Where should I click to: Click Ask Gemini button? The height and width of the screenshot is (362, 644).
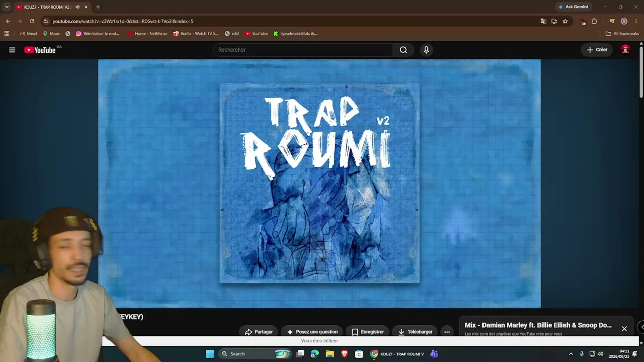tap(573, 7)
